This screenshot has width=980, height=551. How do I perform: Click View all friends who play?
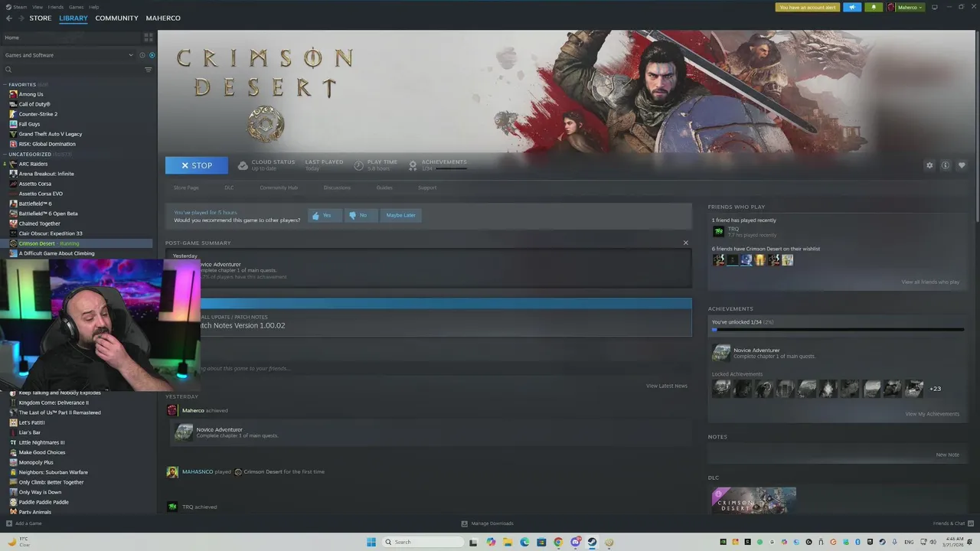pyautogui.click(x=930, y=282)
